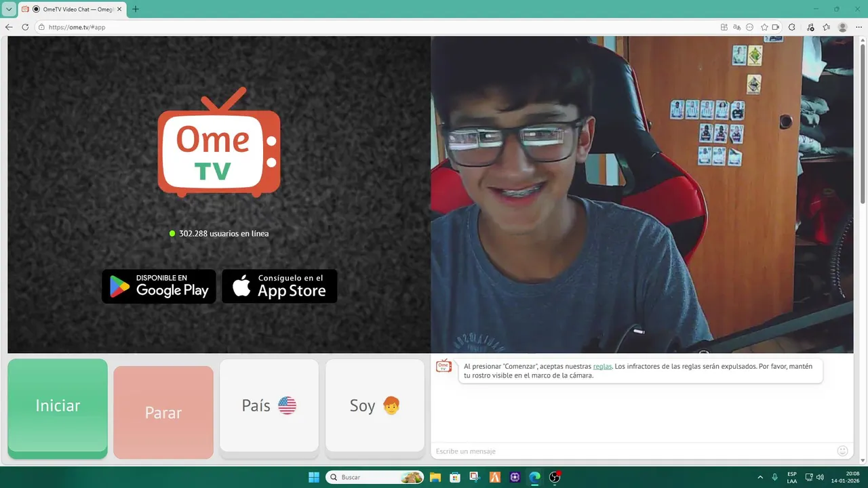Viewport: 868px width, 488px height.
Task: Click the circled three-dots icon in the address bar
Action: (749, 27)
